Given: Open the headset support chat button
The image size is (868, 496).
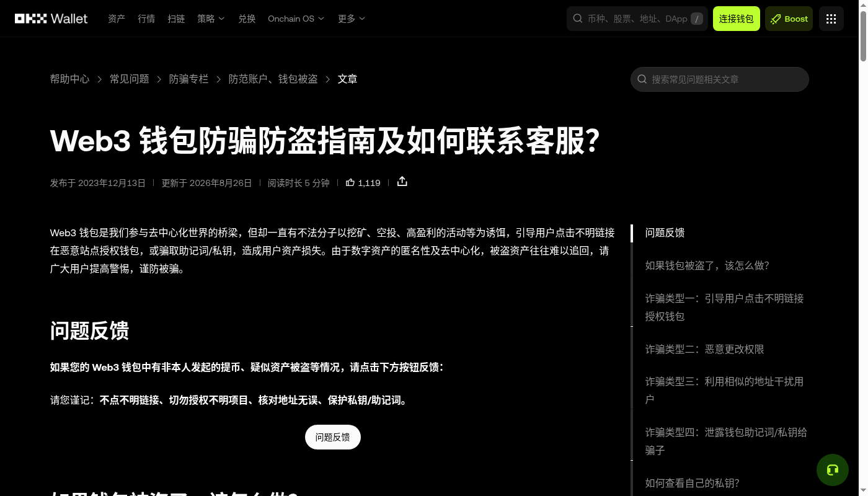Looking at the screenshot, I should (833, 469).
